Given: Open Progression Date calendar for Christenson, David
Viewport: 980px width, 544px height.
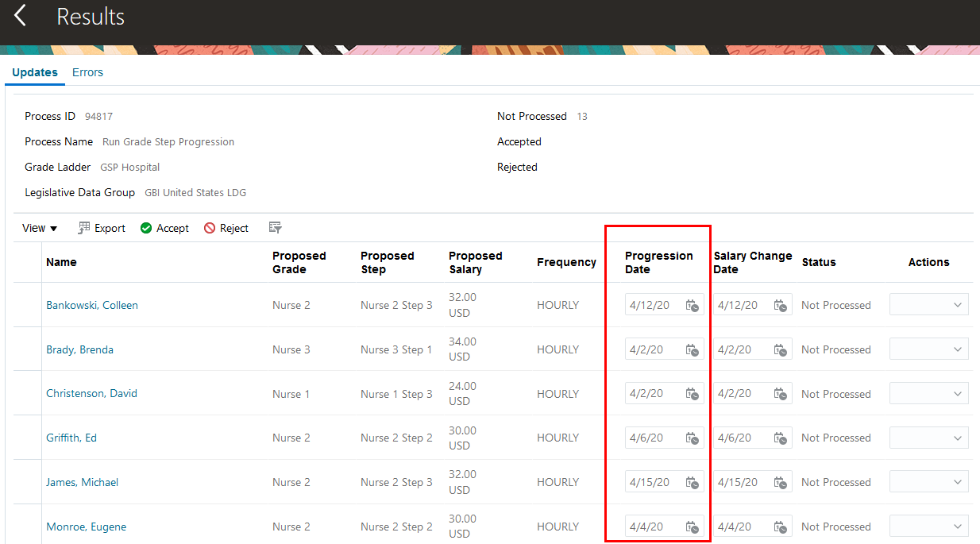Looking at the screenshot, I should (x=693, y=393).
